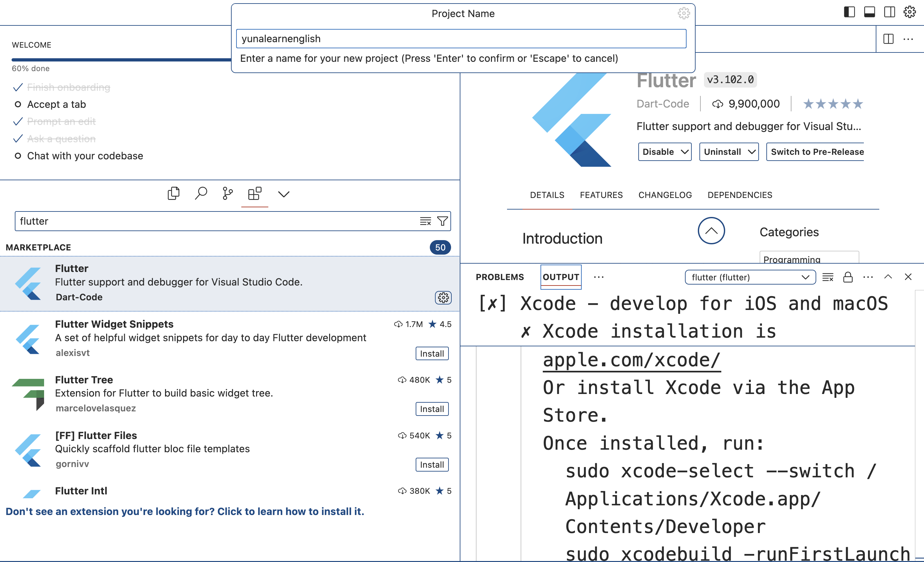This screenshot has width=924, height=562.
Task: Open the Search magnifier icon
Action: point(201,193)
